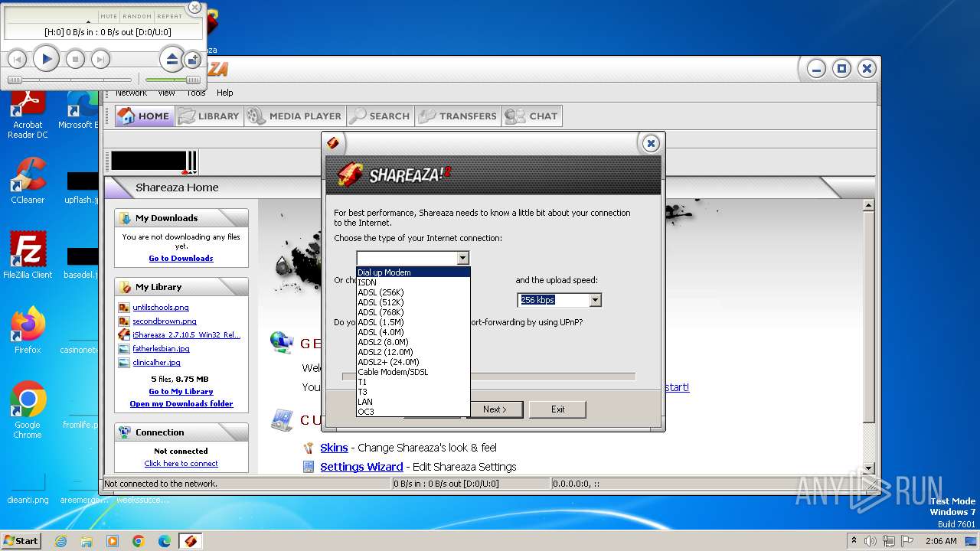Select Cable Modem/SDSL connection type
The image size is (980, 551).
413,372
